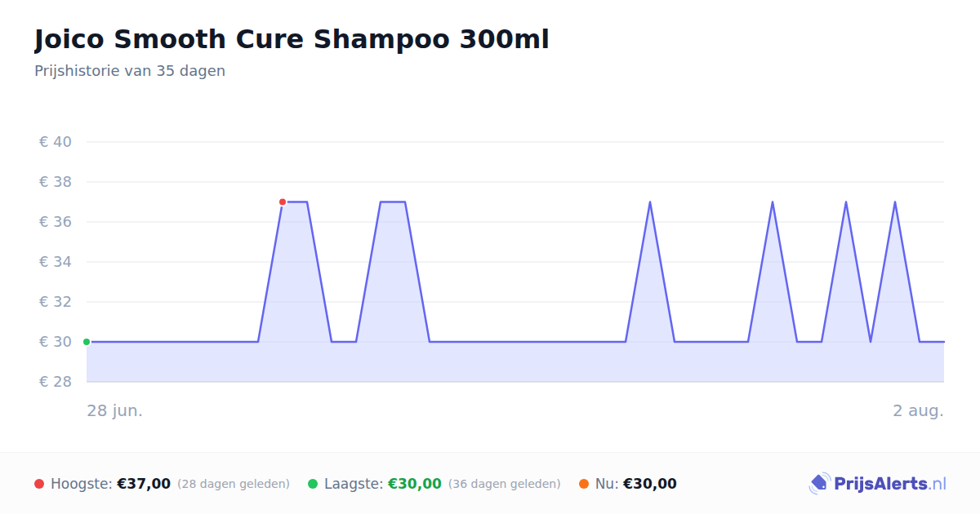Click the € 36 axis label
The width and height of the screenshot is (980, 514).
(x=56, y=222)
